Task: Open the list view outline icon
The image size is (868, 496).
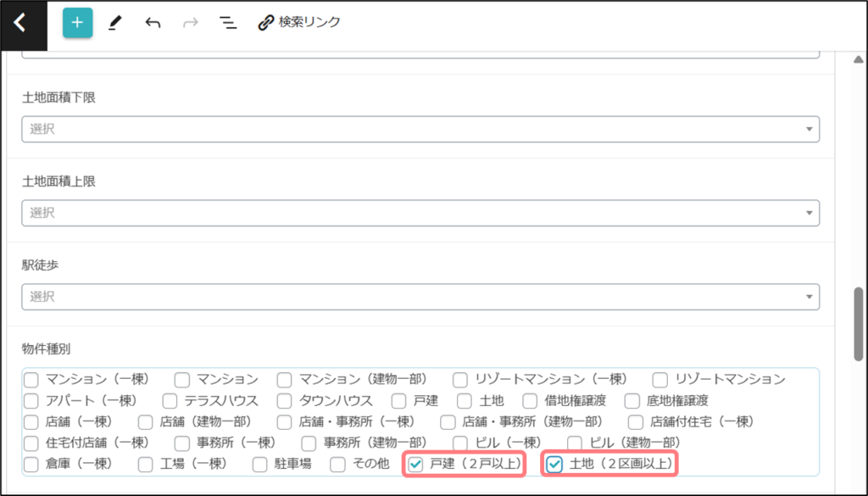Action: pyautogui.click(x=227, y=23)
